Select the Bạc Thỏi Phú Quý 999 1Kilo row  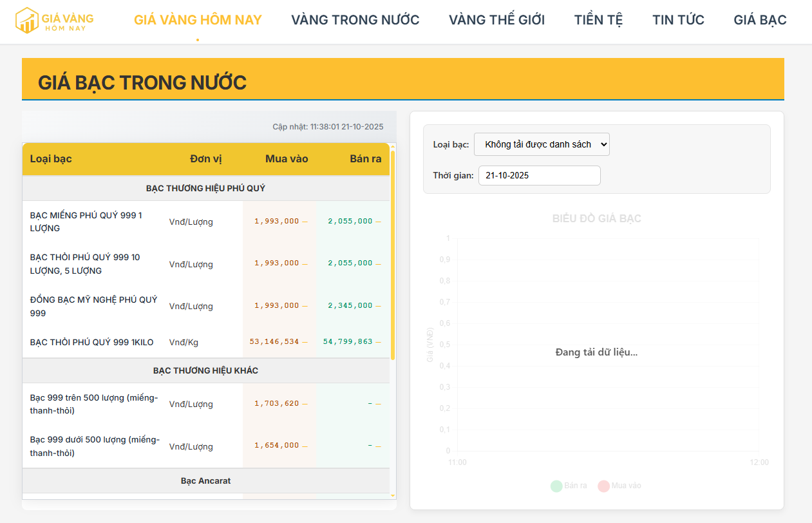92,342
